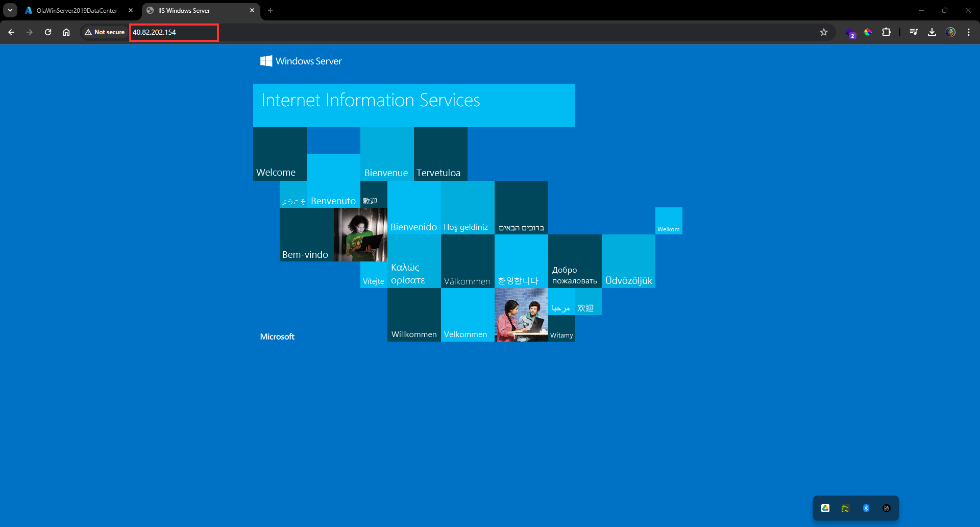Open Bluetooth from the system tray
Image resolution: width=980 pixels, height=527 pixels.
tap(866, 508)
